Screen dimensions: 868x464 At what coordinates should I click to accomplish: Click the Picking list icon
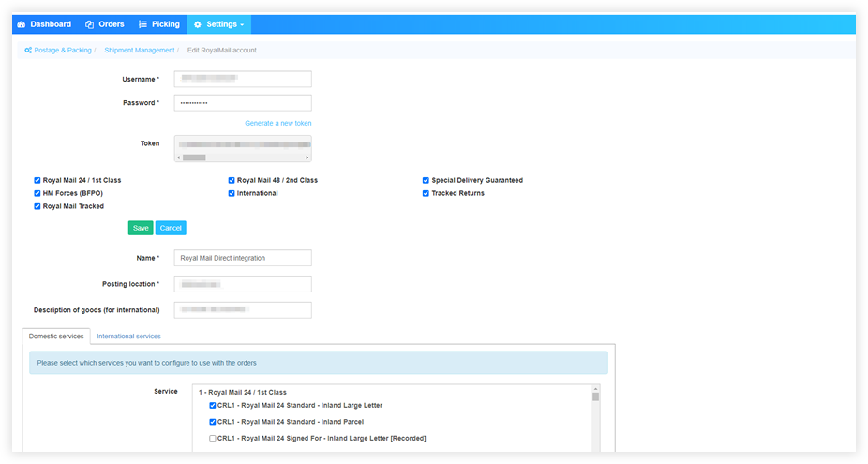pos(142,24)
